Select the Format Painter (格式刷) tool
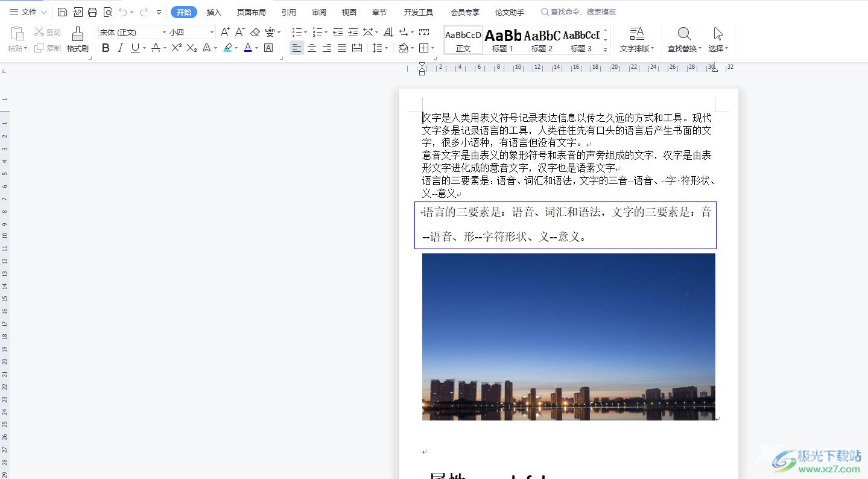The image size is (868, 479). (x=77, y=40)
